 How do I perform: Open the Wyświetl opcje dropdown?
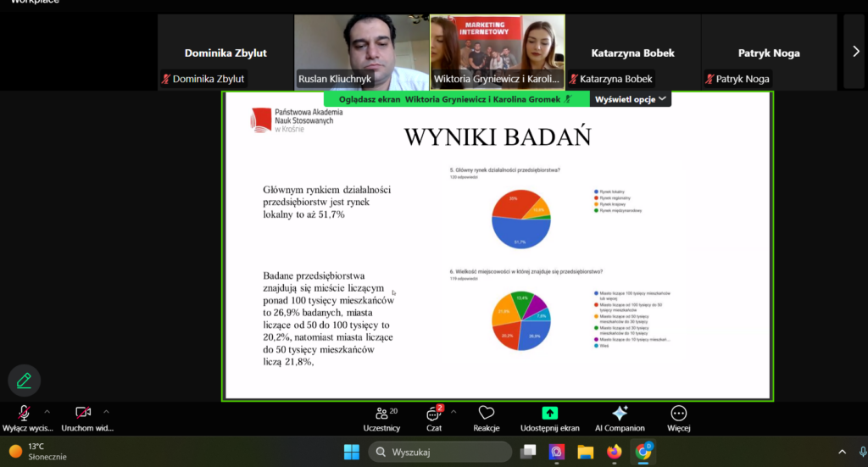click(x=632, y=99)
